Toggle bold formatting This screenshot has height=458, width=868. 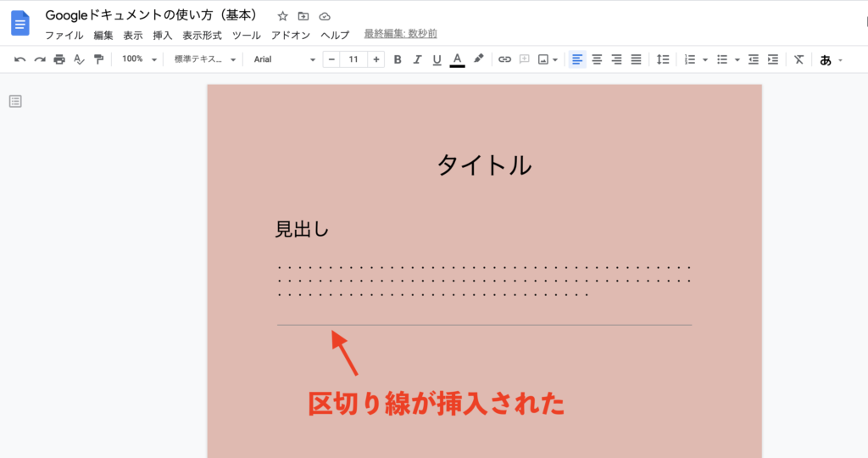coord(398,59)
